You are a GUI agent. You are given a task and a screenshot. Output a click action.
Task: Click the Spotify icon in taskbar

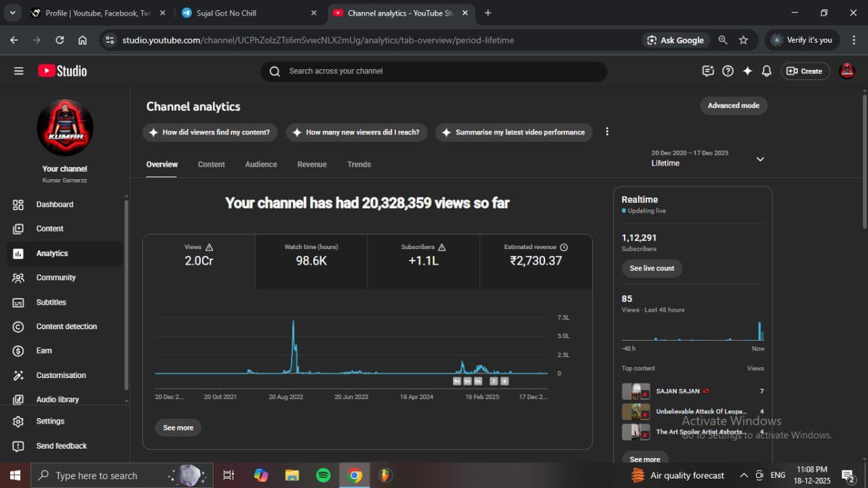[323, 475]
